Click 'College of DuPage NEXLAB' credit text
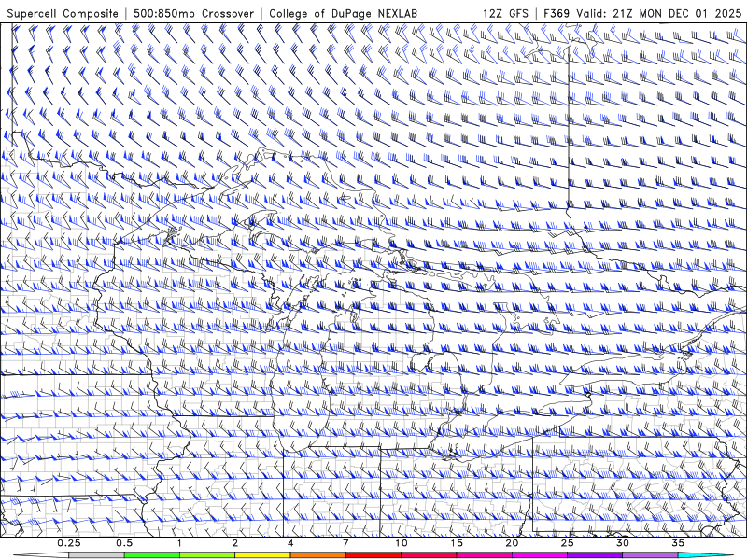This screenshot has width=747, height=560. tap(343, 14)
